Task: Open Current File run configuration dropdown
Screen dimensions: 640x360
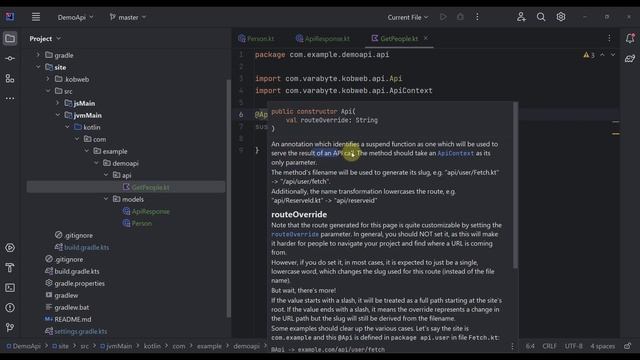Action: pos(408,17)
